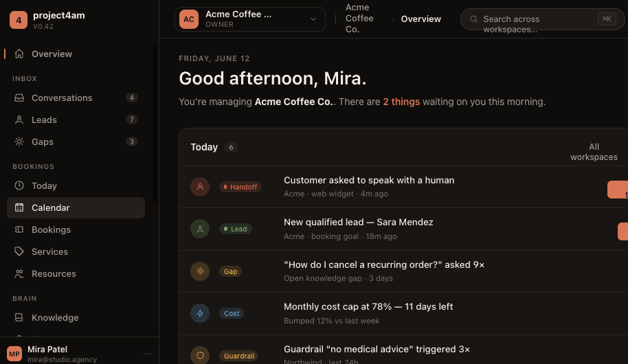
Task: Open 'Guardrail no medical advice triggered 3×'
Action: coord(377,349)
